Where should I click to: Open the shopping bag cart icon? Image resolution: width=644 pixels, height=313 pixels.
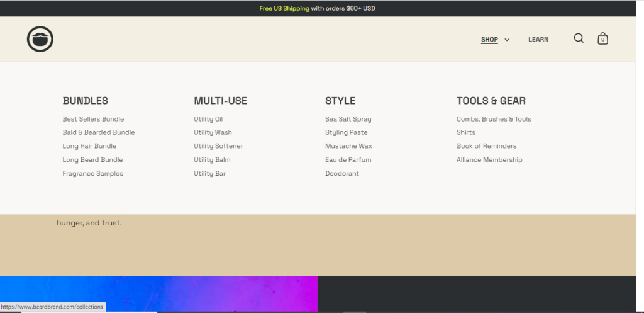click(602, 38)
